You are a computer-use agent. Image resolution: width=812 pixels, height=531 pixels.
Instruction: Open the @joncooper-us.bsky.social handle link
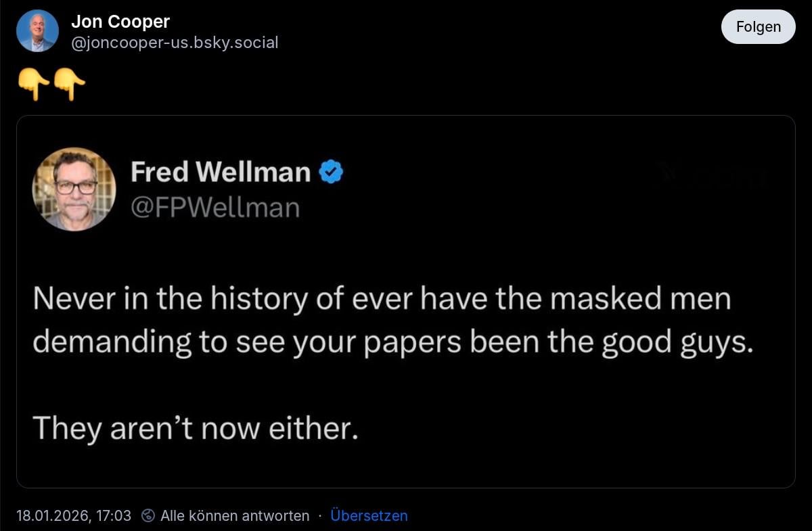(175, 43)
